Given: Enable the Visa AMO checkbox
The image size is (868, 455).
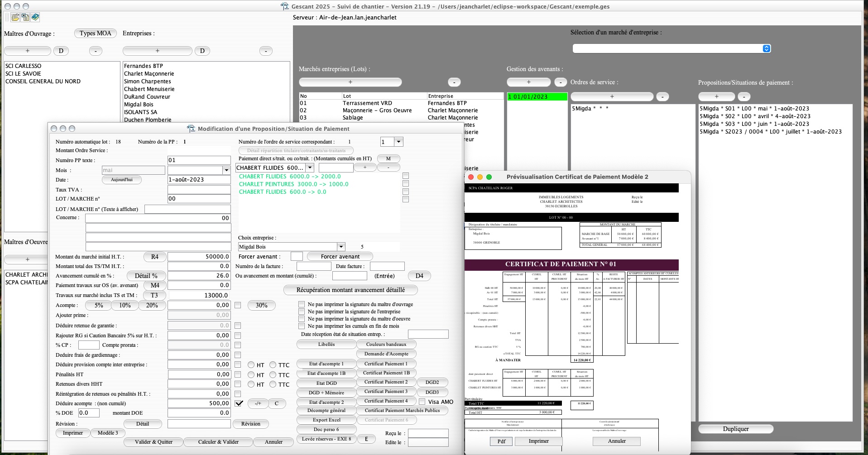Looking at the screenshot, I should click(422, 402).
